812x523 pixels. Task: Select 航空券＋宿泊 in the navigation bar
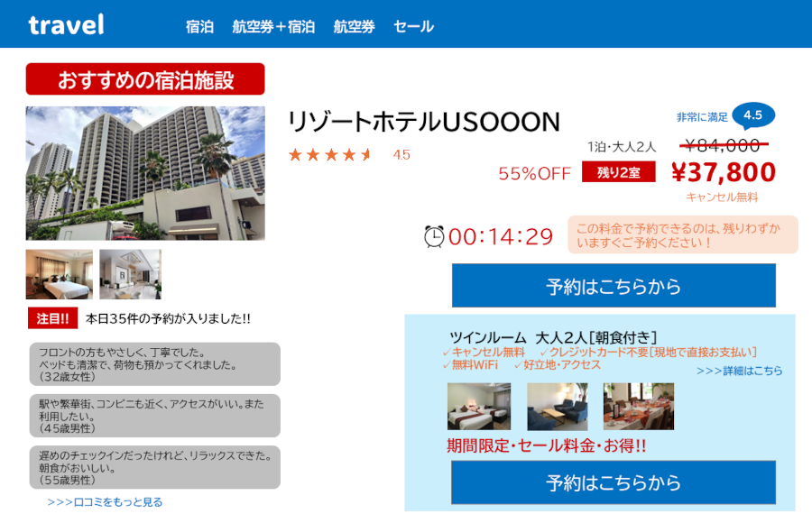click(x=273, y=27)
